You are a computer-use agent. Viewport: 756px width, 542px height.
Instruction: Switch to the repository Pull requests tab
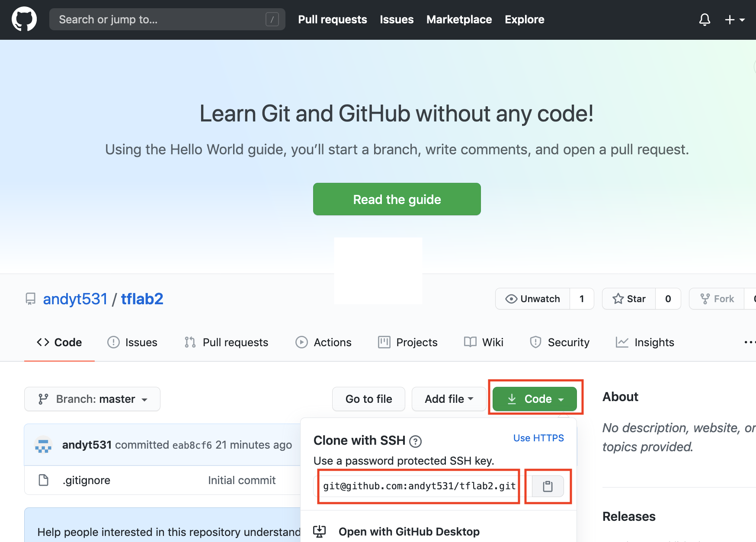pyautogui.click(x=226, y=342)
